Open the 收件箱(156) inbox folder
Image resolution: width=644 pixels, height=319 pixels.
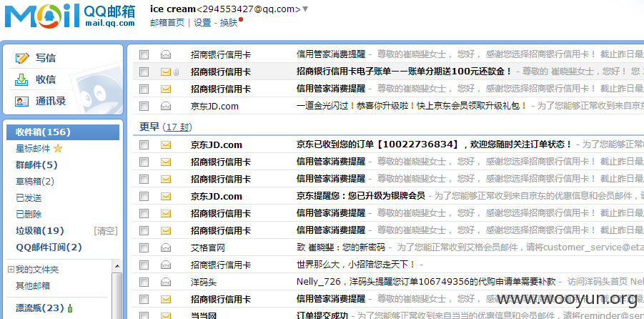pos(63,132)
